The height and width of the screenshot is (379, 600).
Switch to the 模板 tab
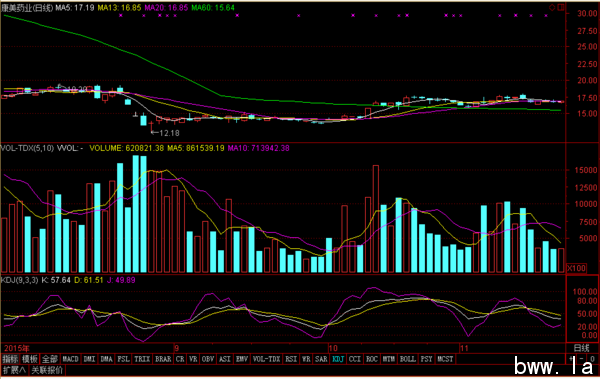29,359
